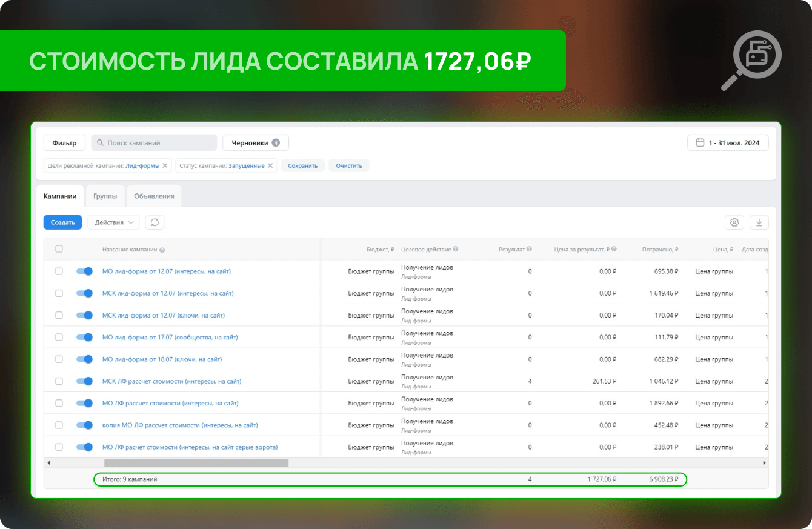Viewport: 812px width, 529px height.
Task: Click right arrow of horizontal scrollbar
Action: coord(764,463)
